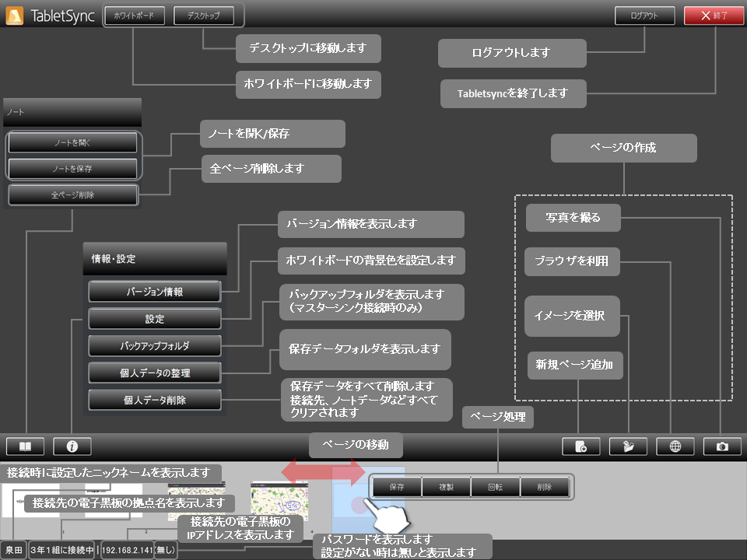Add a new page with the page-plus icon
Viewport: 747px width, 560px height.
pos(581,446)
